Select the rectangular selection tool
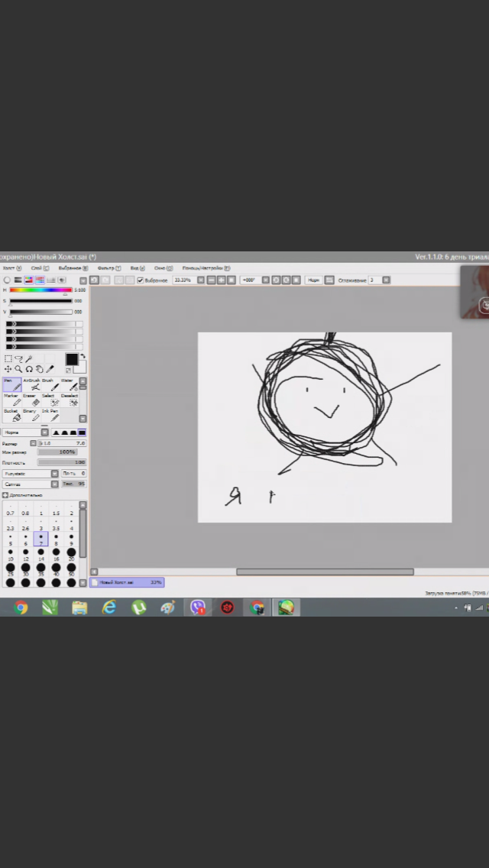The image size is (489, 868). (8, 358)
